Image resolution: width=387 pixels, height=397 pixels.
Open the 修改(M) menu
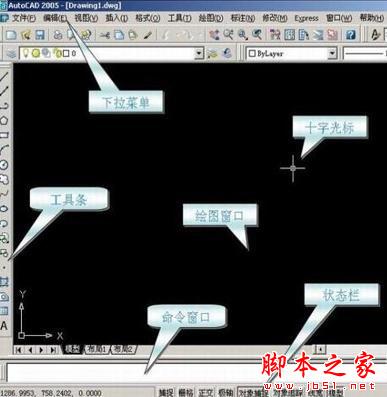pos(275,18)
